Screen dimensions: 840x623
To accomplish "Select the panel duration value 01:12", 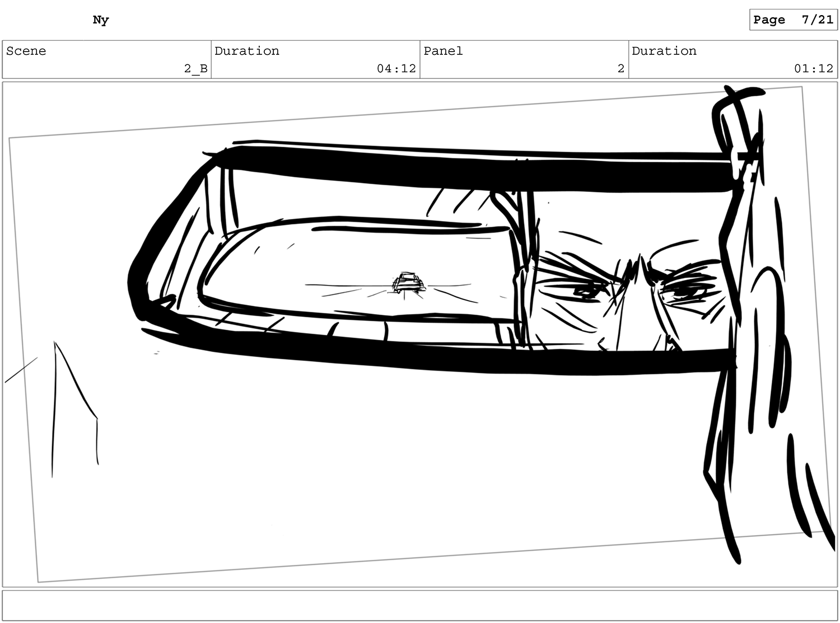I will coord(813,69).
